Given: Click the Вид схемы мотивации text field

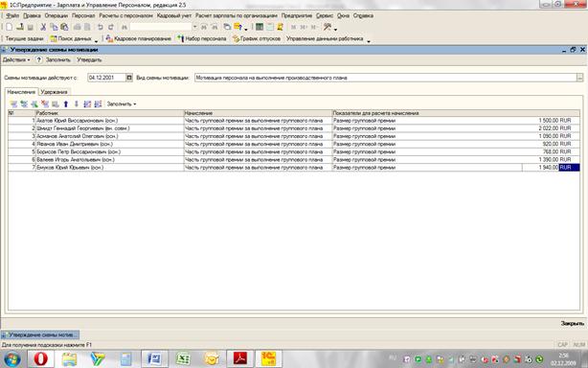Looking at the screenshot, I should click(386, 78).
